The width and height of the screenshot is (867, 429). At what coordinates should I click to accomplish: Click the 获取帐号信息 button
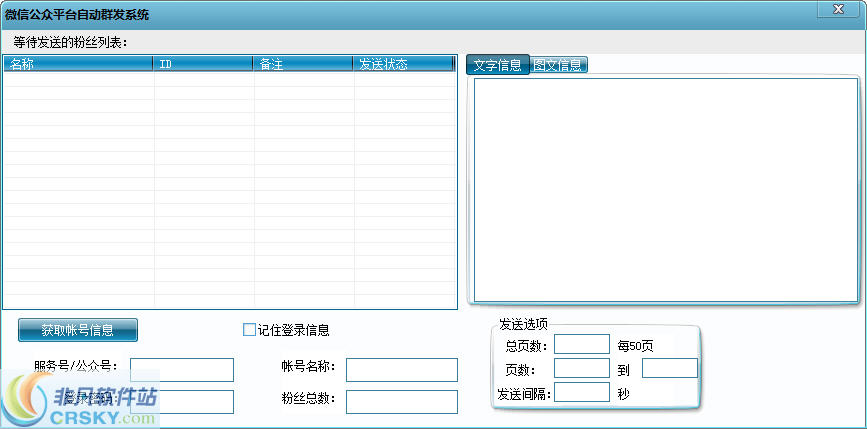coord(78,330)
